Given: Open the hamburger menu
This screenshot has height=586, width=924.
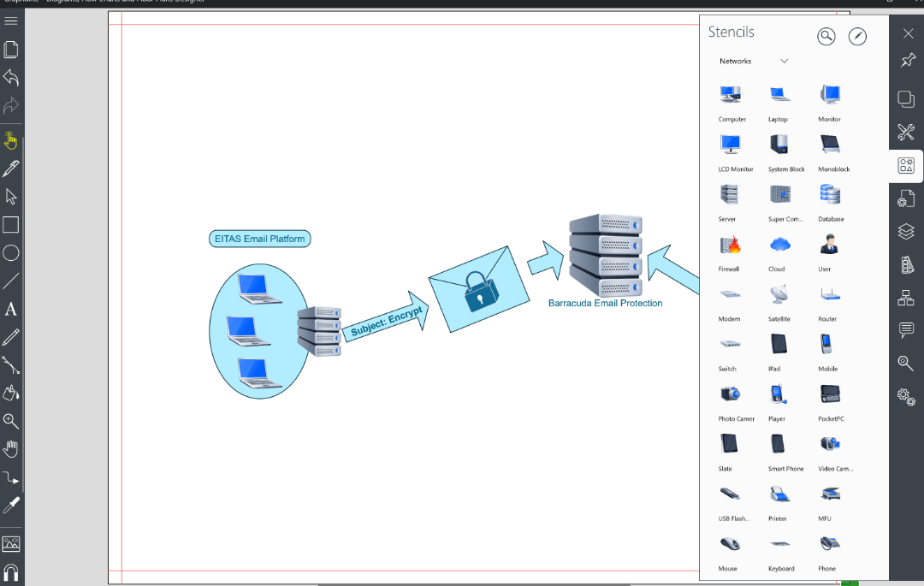Looking at the screenshot, I should [x=11, y=21].
